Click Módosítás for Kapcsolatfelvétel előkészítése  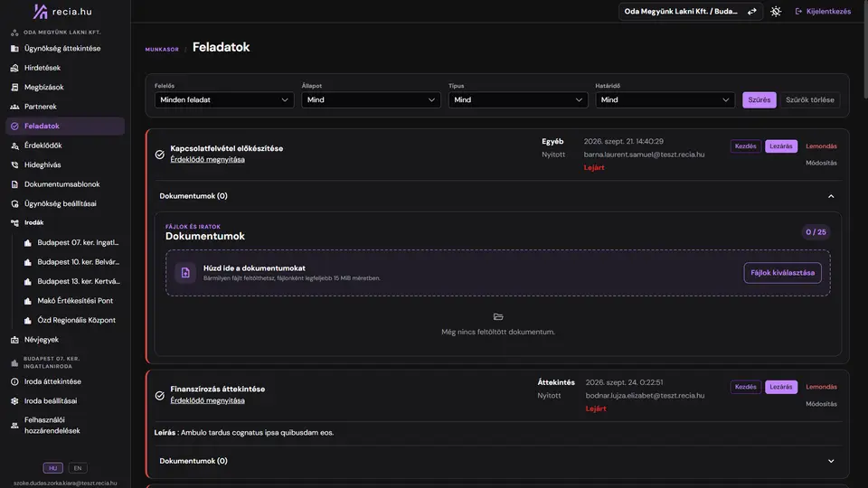822,164
